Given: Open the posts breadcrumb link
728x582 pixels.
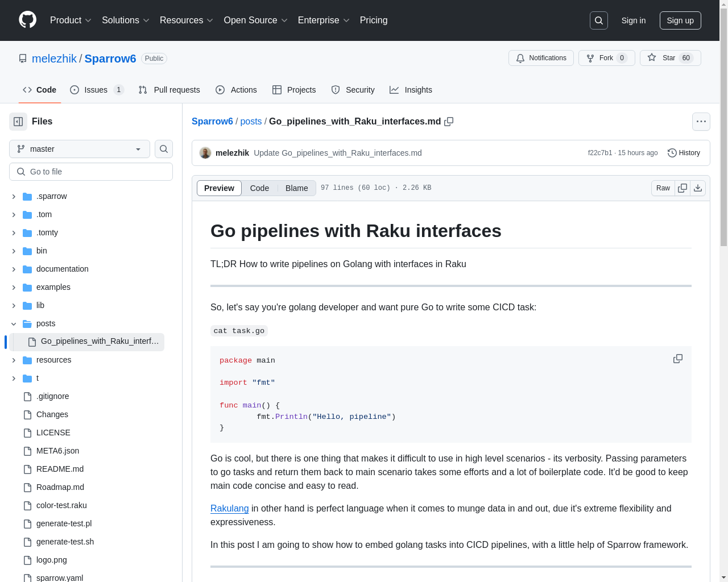Looking at the screenshot, I should [251, 122].
